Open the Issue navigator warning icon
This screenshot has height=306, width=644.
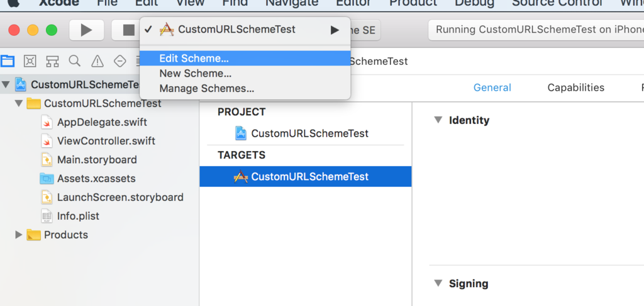(97, 61)
